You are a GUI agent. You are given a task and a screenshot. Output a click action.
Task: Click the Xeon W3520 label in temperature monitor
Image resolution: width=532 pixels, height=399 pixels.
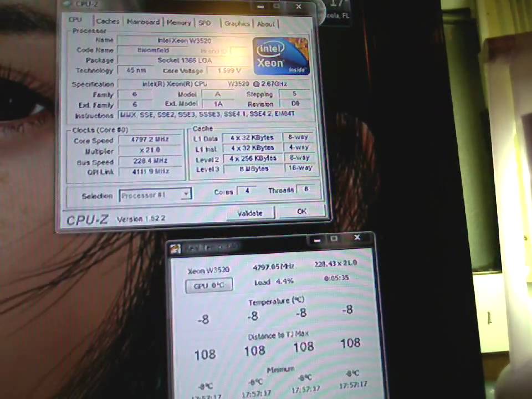(x=209, y=270)
